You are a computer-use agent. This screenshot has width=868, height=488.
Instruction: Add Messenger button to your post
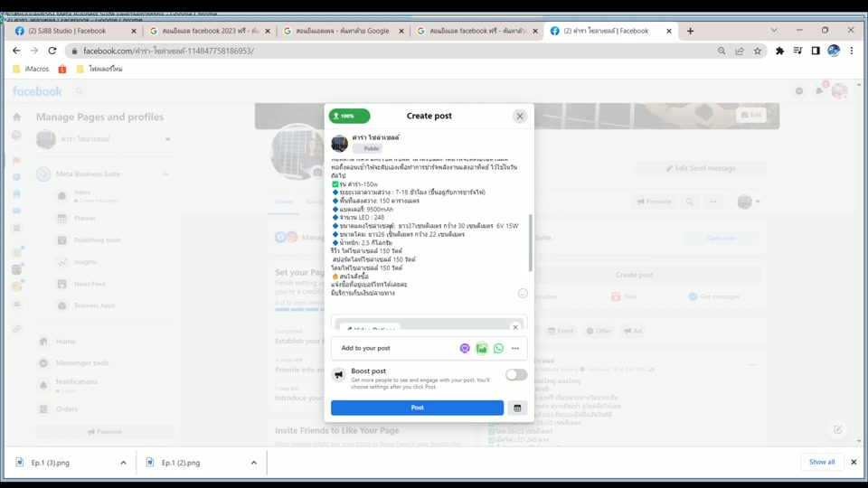pos(465,348)
